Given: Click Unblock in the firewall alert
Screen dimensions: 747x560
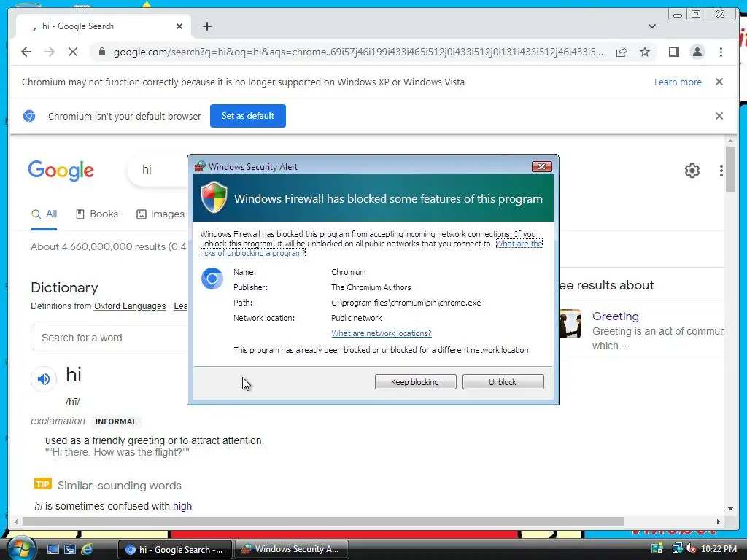Looking at the screenshot, I should [503, 382].
